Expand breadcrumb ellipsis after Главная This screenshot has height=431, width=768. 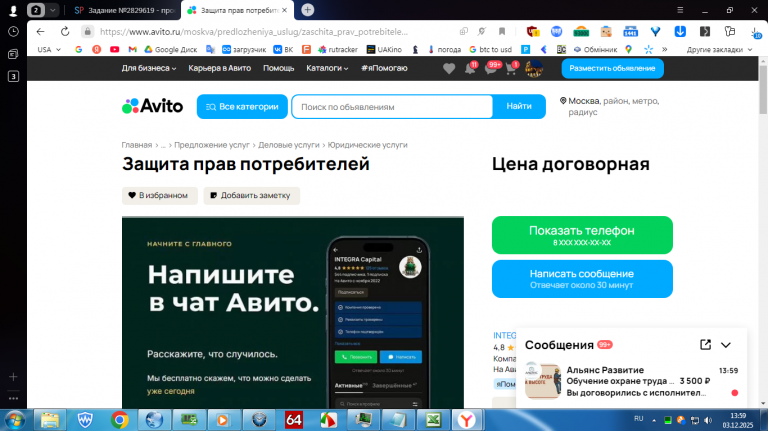point(163,145)
